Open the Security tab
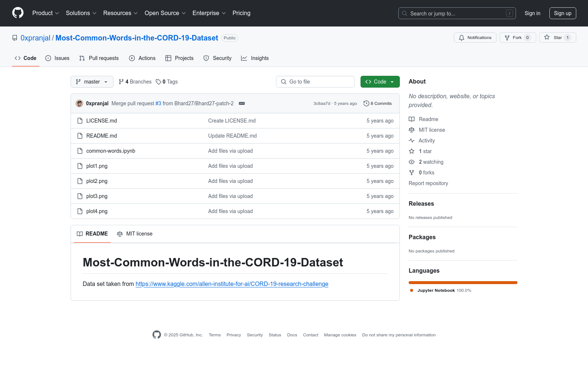 (x=218, y=58)
